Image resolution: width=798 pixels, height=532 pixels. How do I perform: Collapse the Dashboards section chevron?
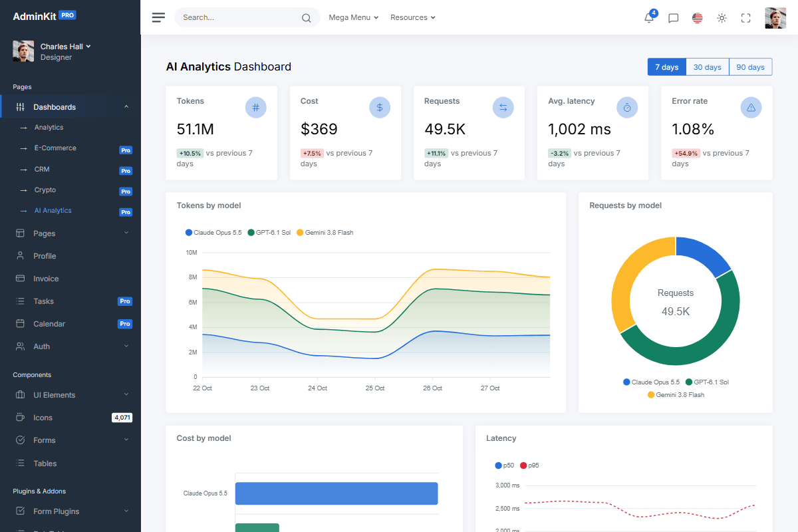[x=126, y=106]
